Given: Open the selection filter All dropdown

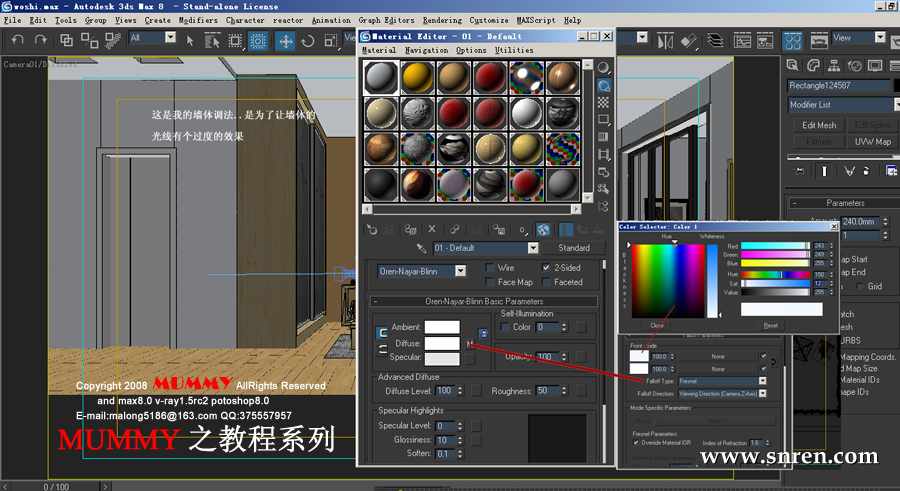Looking at the screenshot, I should point(170,38).
